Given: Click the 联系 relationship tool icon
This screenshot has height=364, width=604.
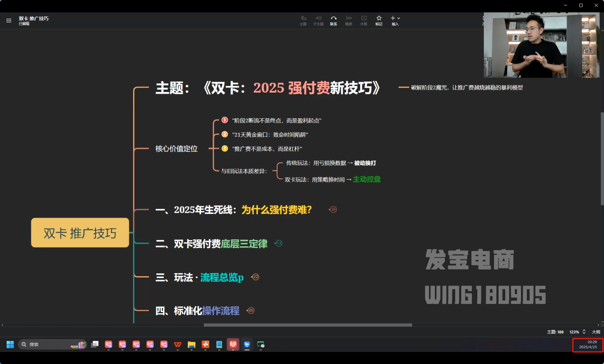Looking at the screenshot, I should tap(333, 20).
